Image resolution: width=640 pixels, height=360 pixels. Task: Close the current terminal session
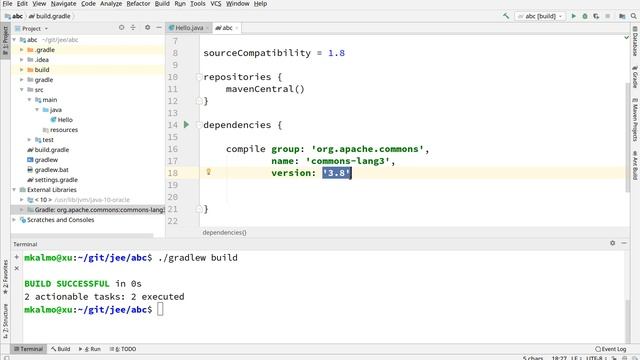pyautogui.click(x=16, y=268)
